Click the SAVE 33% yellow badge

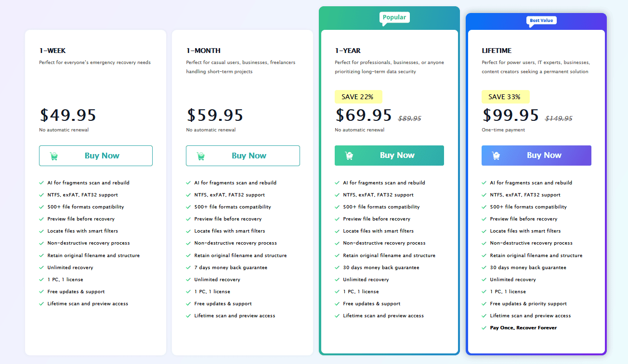[x=505, y=97]
